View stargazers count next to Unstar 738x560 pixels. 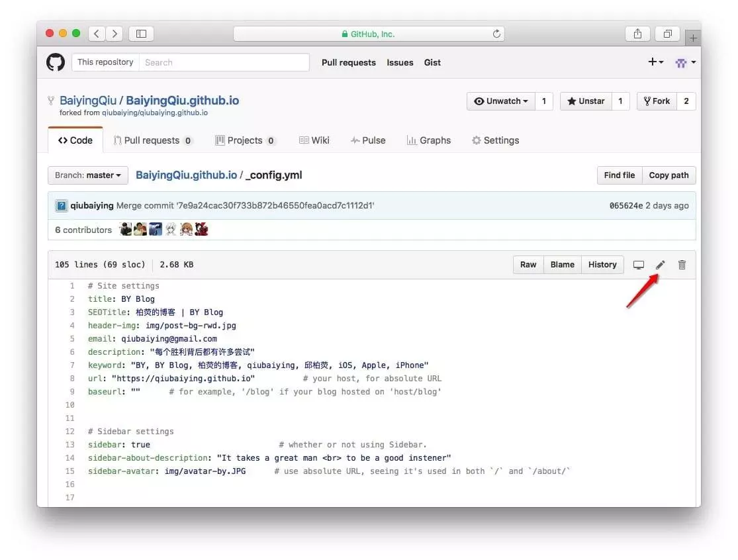pos(620,101)
